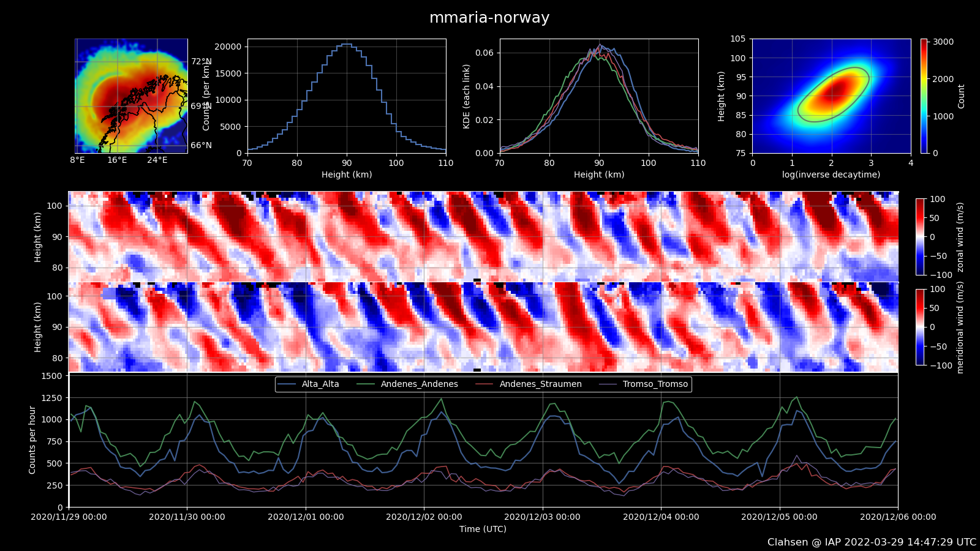The height and width of the screenshot is (551, 980).
Task: Click the Height (km) label under KDE plot
Action: 599,174
